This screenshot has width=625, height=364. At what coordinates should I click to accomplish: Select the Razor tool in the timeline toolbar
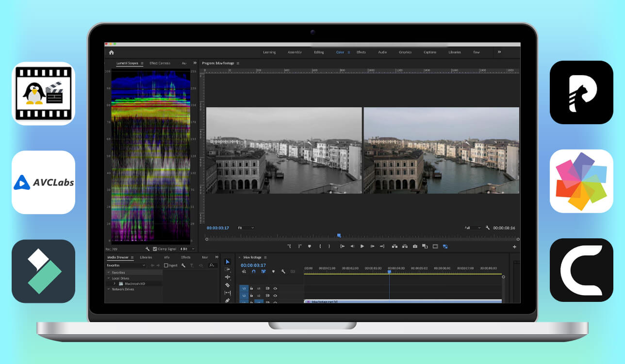[228, 285]
